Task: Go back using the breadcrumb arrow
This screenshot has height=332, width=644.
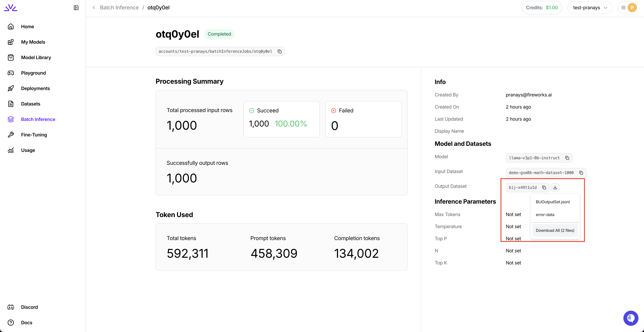Action: [x=94, y=8]
